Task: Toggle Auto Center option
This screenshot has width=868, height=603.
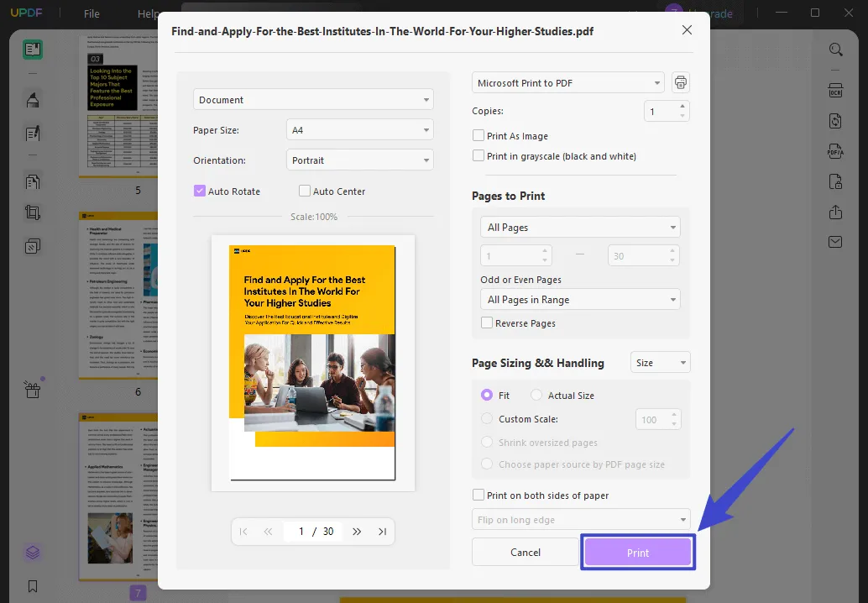Action: coord(304,191)
